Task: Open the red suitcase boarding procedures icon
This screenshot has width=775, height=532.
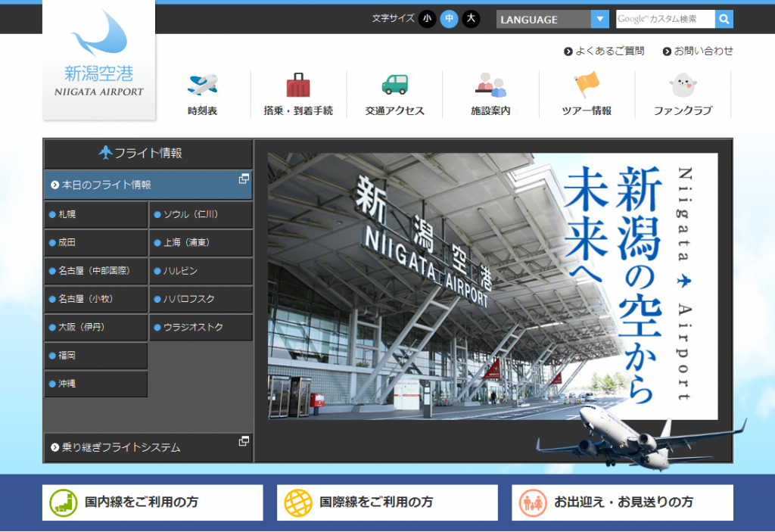Action: pyautogui.click(x=298, y=85)
